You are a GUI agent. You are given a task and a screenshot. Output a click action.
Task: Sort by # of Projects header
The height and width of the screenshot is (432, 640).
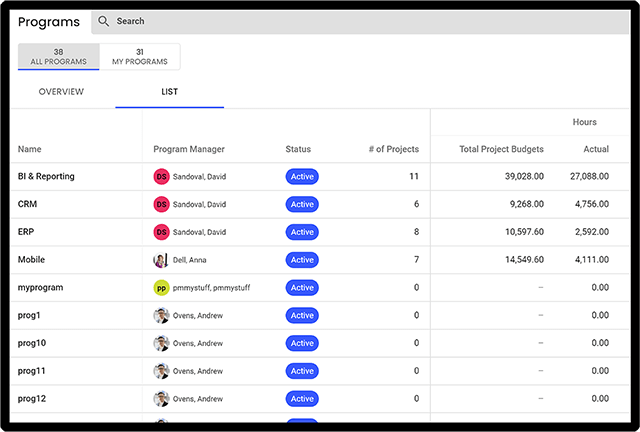pyautogui.click(x=394, y=149)
